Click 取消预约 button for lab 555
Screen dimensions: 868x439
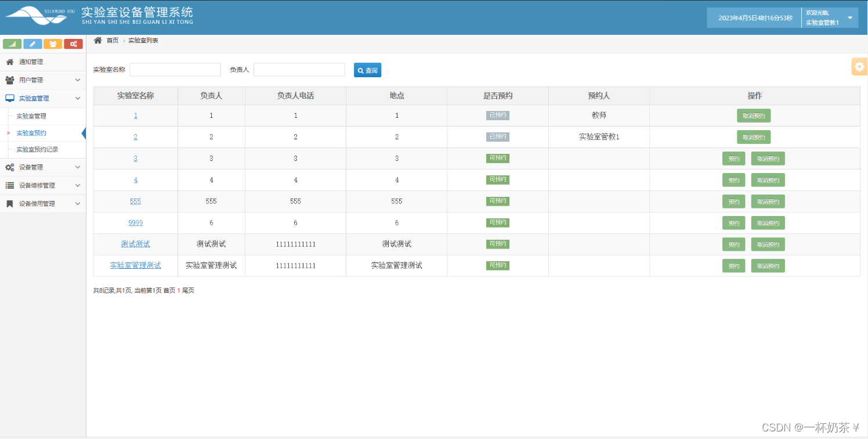(768, 201)
